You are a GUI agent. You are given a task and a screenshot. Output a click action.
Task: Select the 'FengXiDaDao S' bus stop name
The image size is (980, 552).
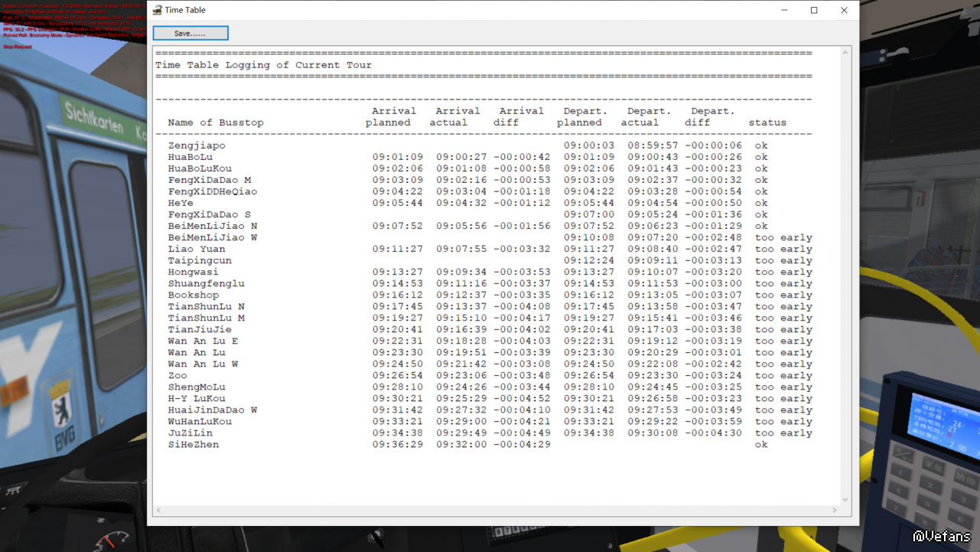click(x=210, y=214)
